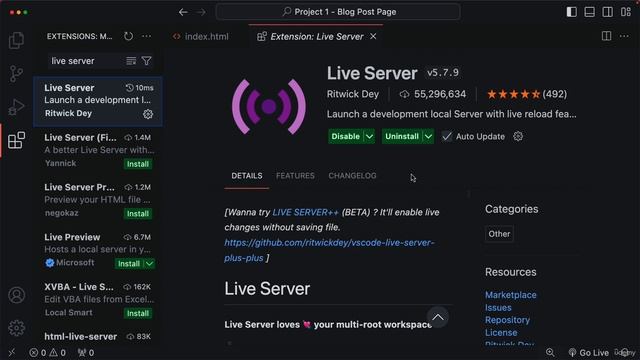Close the Extension: Live Server tab
Image resolution: width=640 pixels, height=360 pixels.
point(373,36)
